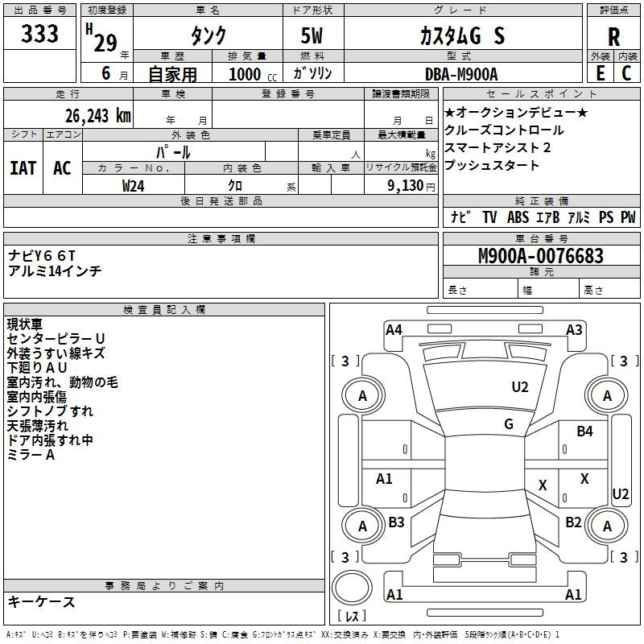Screen dimensions: 644x644
Task: Click A4 damage mark on diagram
Action: coord(394,330)
